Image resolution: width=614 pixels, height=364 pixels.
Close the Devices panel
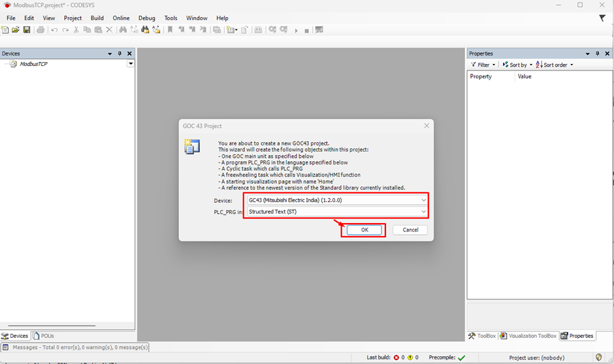pos(129,53)
